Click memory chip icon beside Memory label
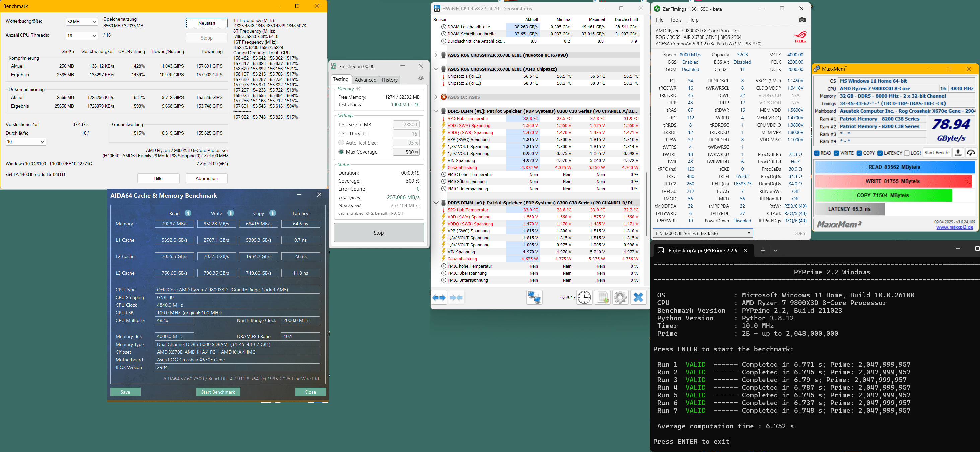 click(x=358, y=89)
